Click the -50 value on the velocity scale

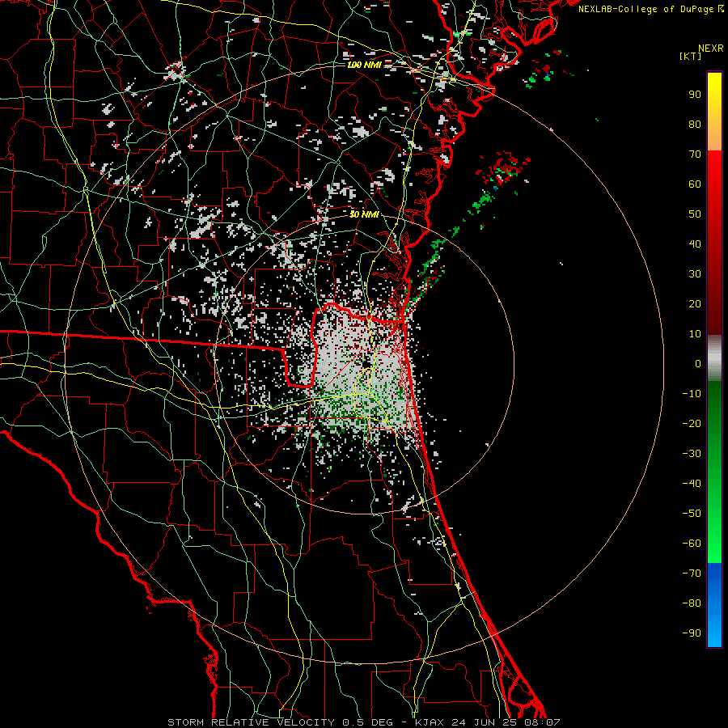point(692,514)
